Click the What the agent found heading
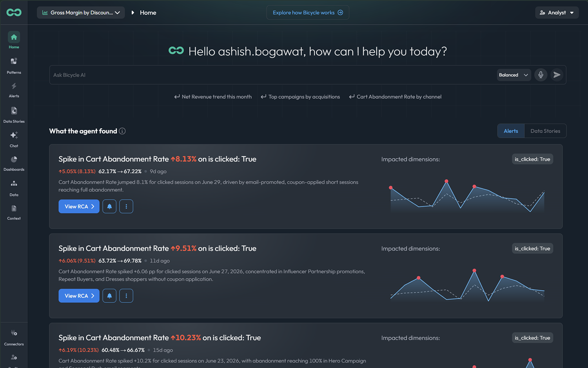This screenshot has height=368, width=588. 83,131
